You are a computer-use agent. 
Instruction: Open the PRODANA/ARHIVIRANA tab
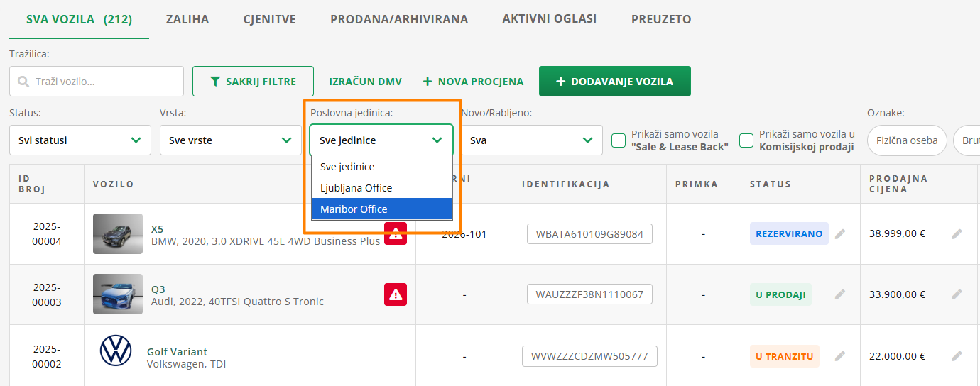point(399,19)
